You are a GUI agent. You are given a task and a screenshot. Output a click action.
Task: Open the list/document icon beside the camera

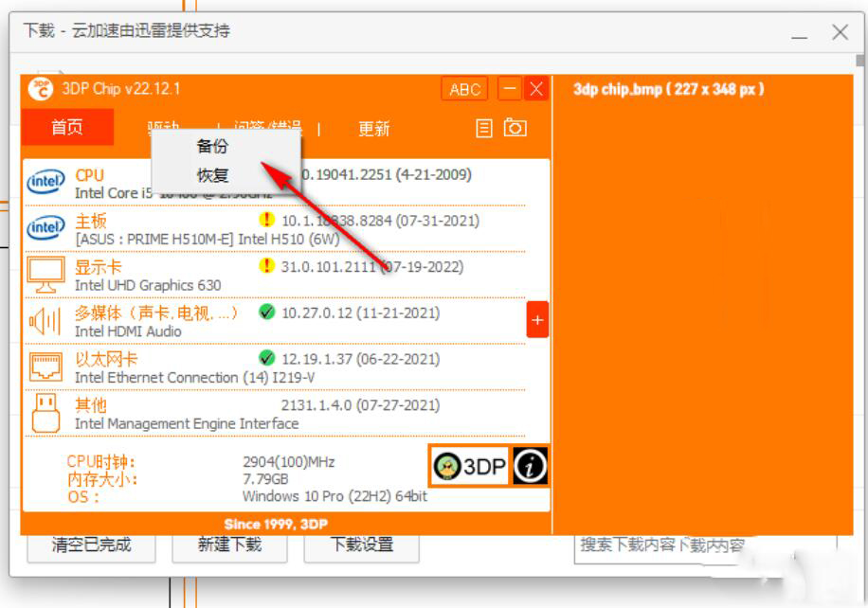click(484, 128)
